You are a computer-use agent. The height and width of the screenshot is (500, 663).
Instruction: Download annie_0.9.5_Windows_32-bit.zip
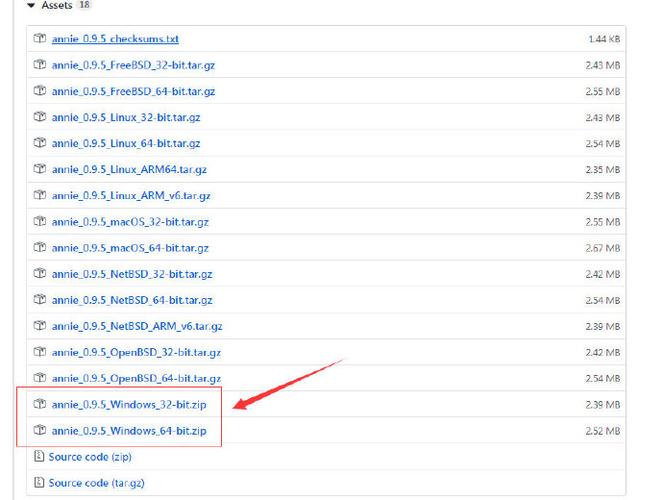(x=129, y=405)
